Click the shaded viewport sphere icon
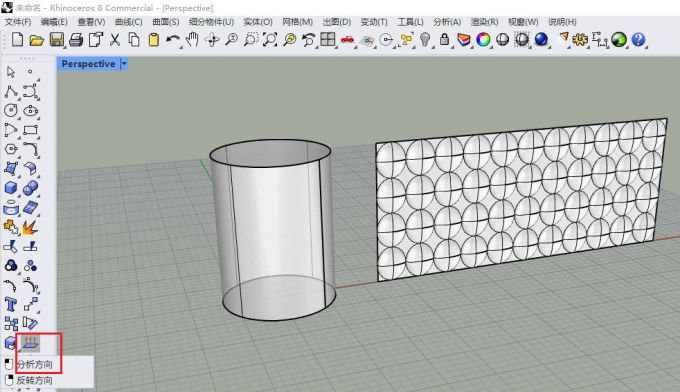This screenshot has width=680, height=392. pos(503,40)
